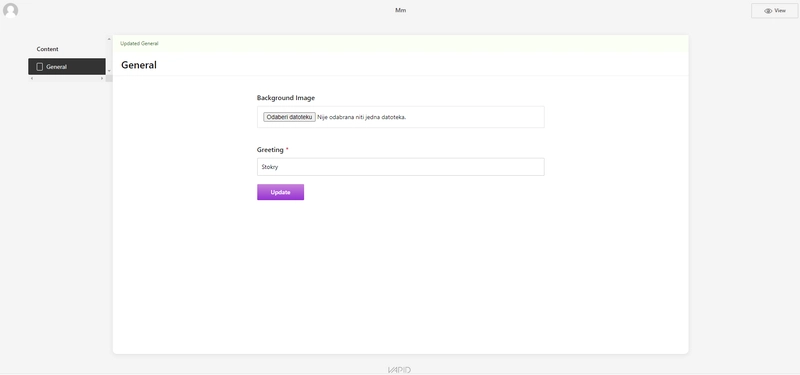Open the View site preview button

point(774,11)
